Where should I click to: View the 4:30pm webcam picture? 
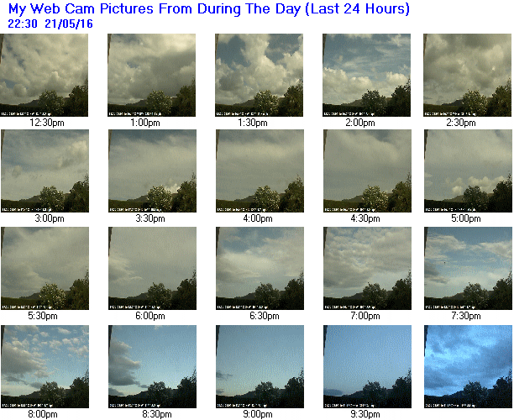(368, 171)
